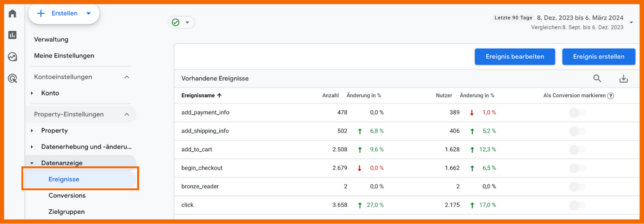Open Reports bar chart icon
Viewport: 644px width, 224px height.
pos(13,35)
